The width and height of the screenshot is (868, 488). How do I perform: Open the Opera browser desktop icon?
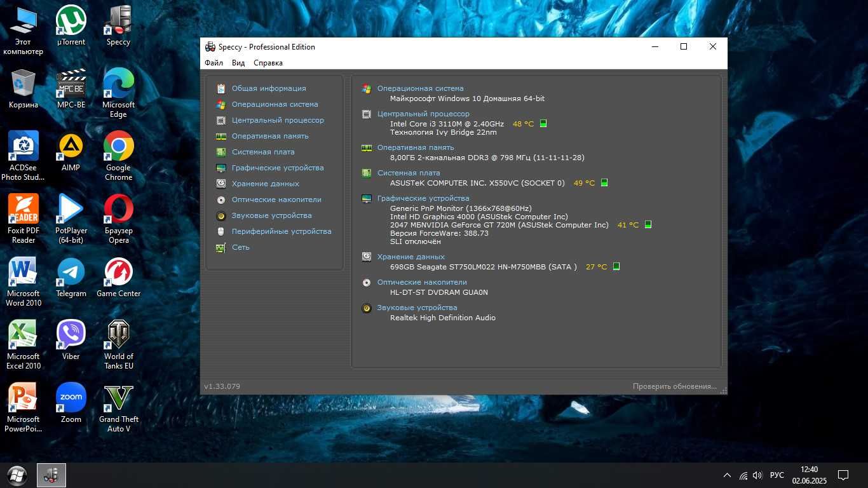pos(118,219)
